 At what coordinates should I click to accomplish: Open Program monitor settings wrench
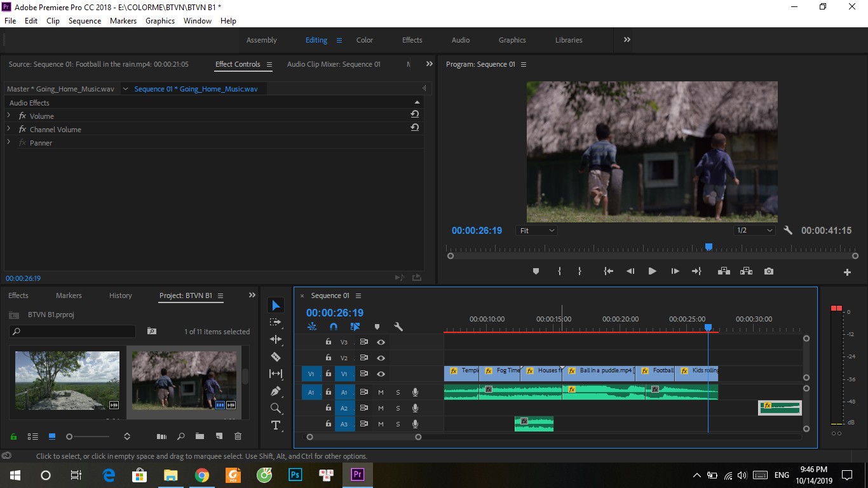788,231
